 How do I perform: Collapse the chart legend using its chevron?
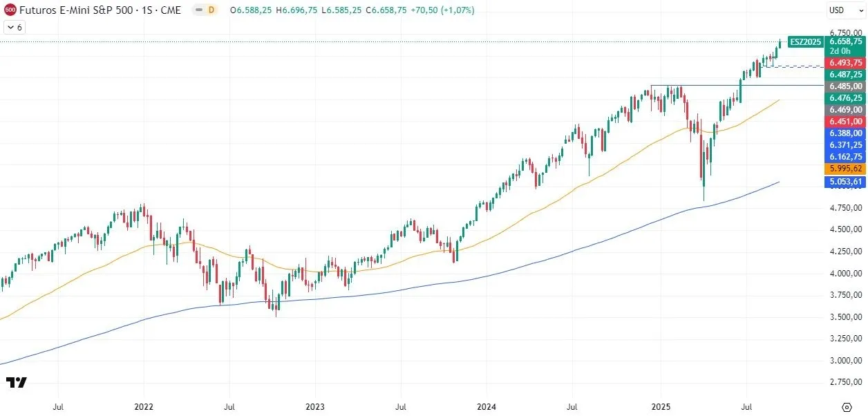10,26
